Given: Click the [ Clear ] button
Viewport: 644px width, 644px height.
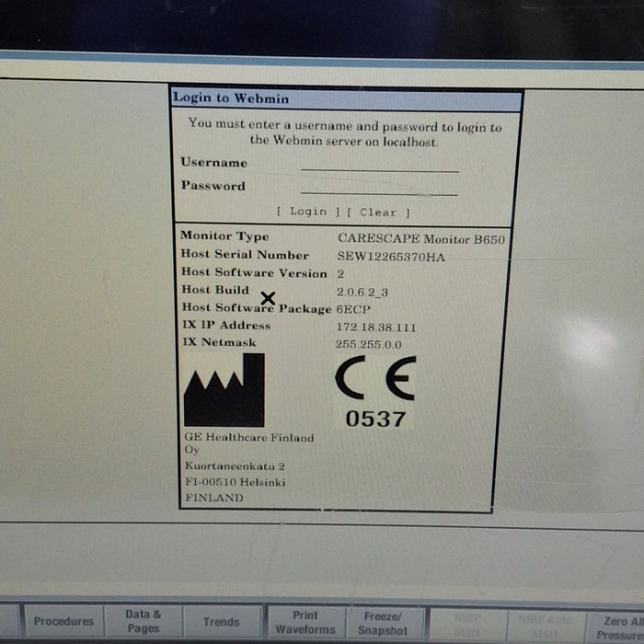Looking at the screenshot, I should click(378, 213).
